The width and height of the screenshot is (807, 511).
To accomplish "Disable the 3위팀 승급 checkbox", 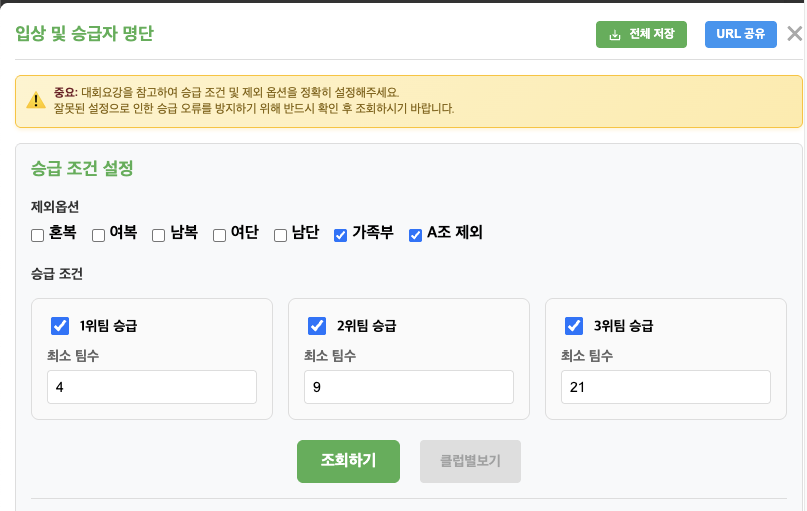I will (x=574, y=325).
